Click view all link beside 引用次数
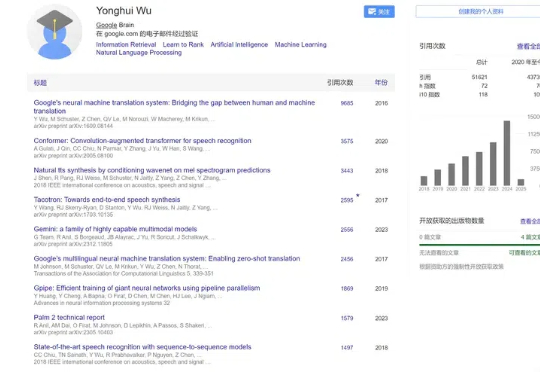This screenshot has width=540, height=372. (528, 46)
